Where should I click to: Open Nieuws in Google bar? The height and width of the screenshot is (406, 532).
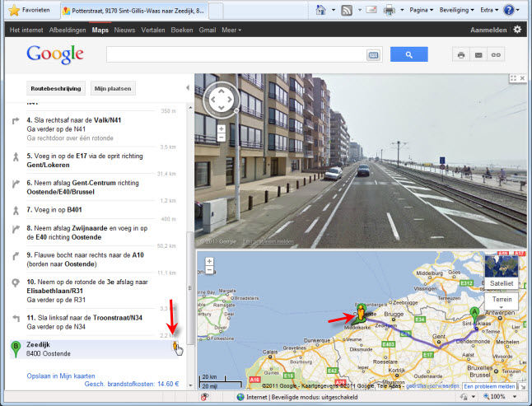[124, 30]
